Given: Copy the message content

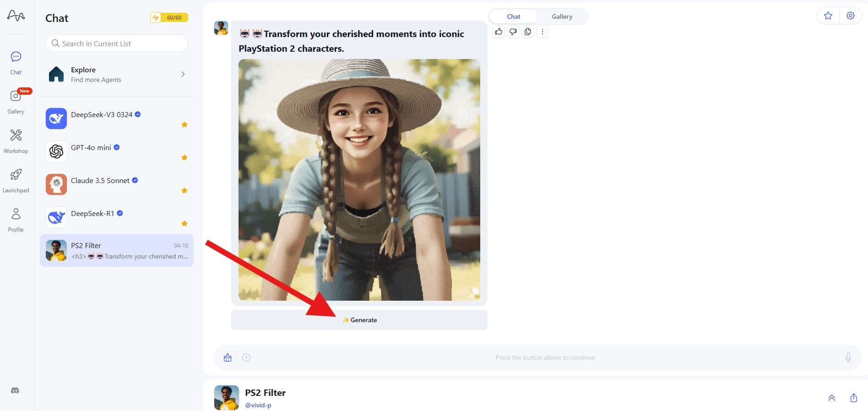Looking at the screenshot, I should (528, 32).
